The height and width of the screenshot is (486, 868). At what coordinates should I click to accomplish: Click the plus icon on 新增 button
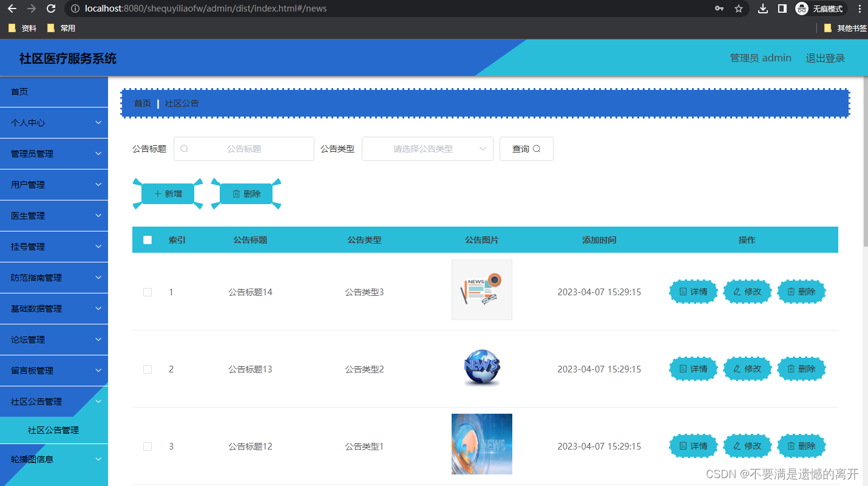tap(158, 193)
